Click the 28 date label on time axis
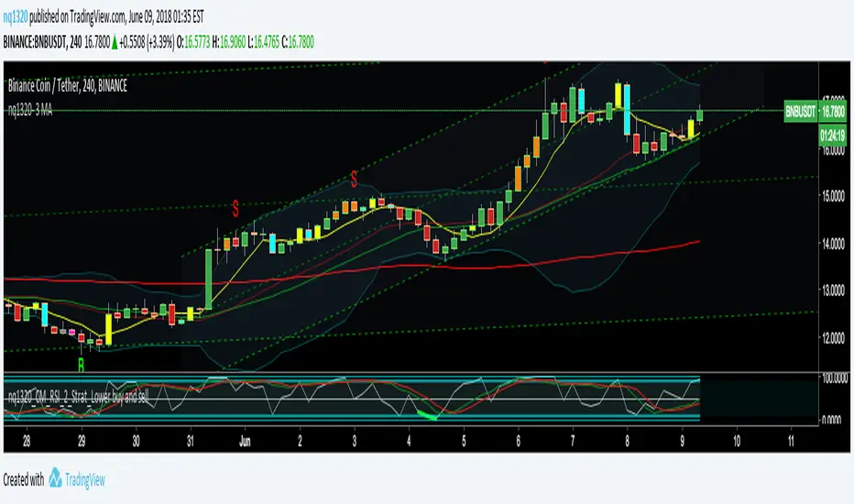 coord(27,442)
